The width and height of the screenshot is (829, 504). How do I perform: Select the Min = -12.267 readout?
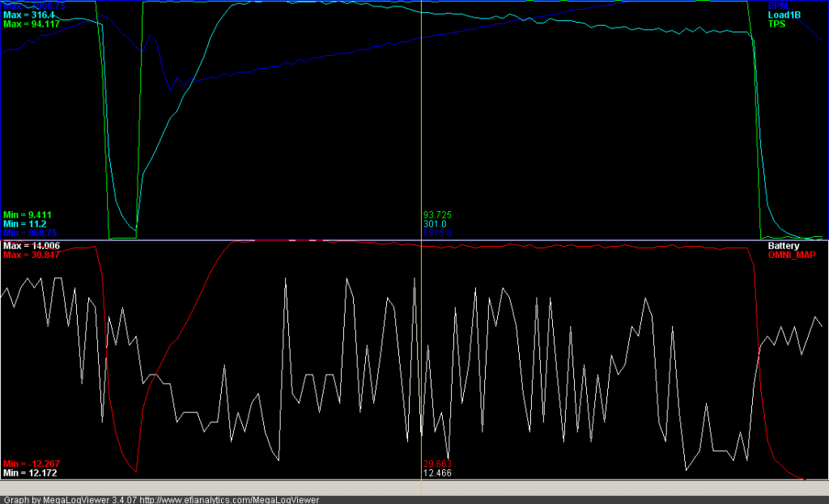point(32,464)
